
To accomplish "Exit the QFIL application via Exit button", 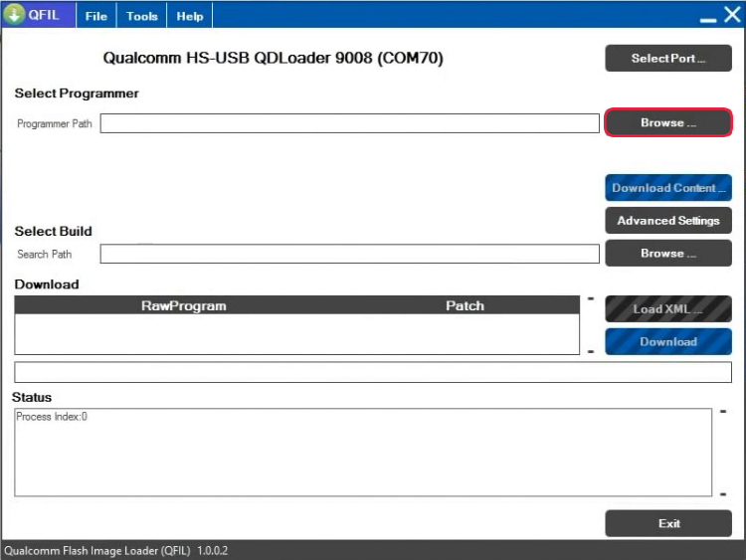I will click(x=667, y=523).
